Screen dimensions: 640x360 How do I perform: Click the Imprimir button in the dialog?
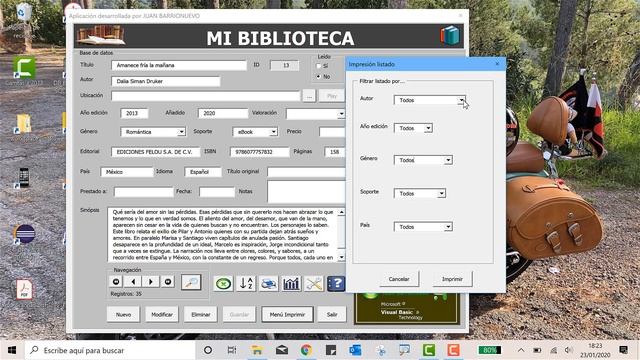tap(452, 279)
